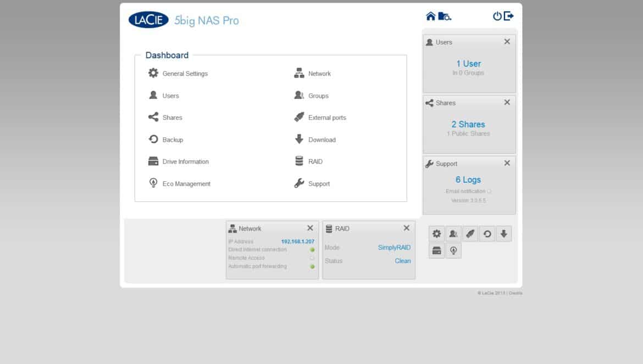This screenshot has width=643, height=364.
Task: Follow the "6 Logs" link
Action: click(x=468, y=180)
